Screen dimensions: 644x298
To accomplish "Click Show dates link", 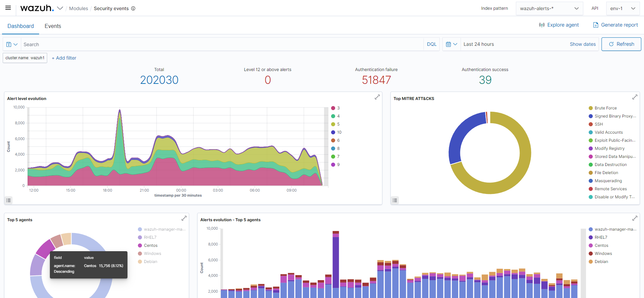I will pyautogui.click(x=583, y=44).
